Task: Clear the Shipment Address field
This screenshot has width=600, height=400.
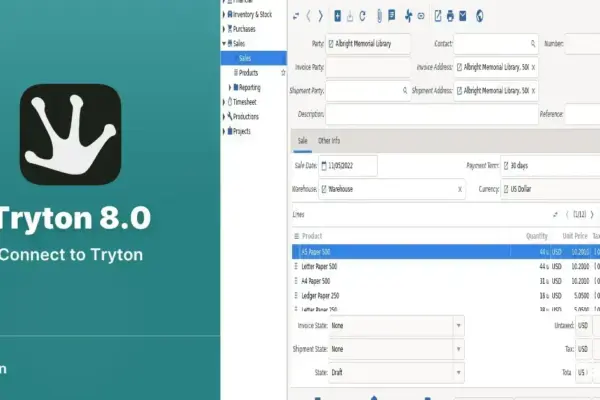Action: 533,91
